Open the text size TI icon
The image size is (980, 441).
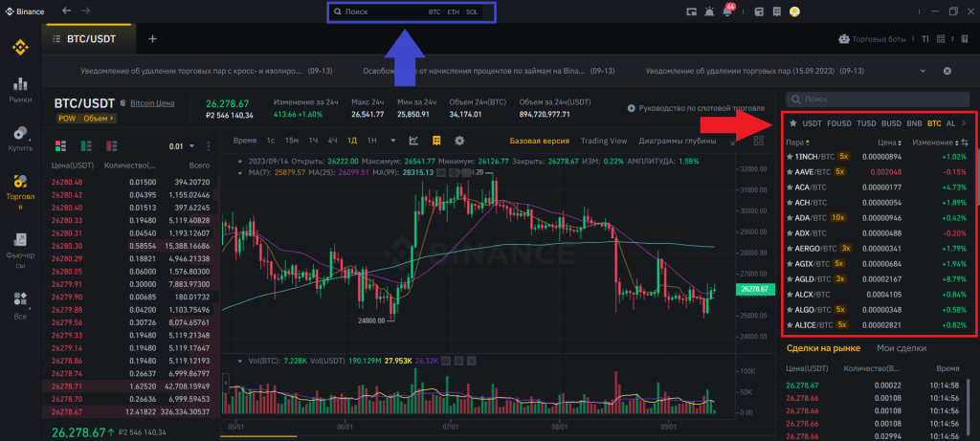925,38
